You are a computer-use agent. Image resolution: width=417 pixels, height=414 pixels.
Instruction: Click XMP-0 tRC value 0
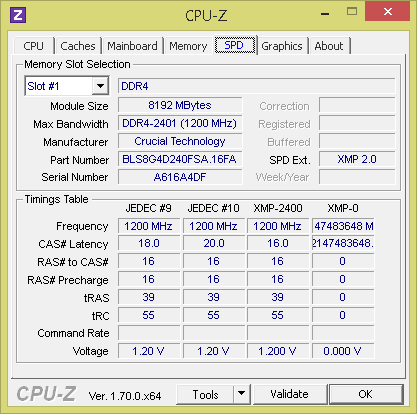coord(343,315)
